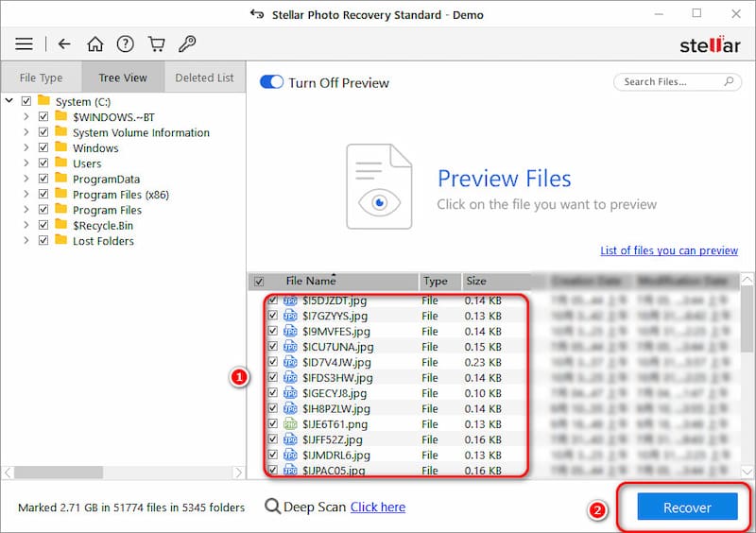Click the tree panel horizontal scrollbar thumb
The width and height of the screenshot is (756, 533).
(59, 473)
